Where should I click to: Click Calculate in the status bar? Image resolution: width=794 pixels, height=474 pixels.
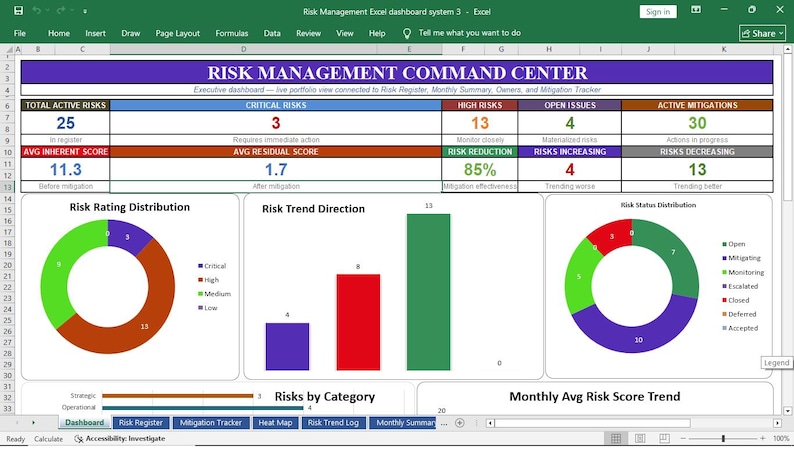tap(49, 439)
